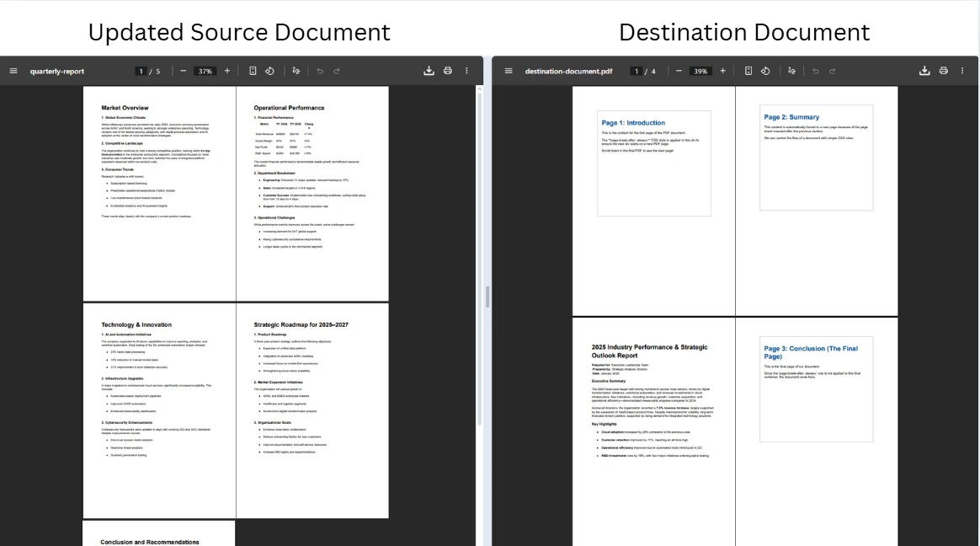The height and width of the screenshot is (546, 980).
Task: Click the redo arrow in destination-document toolbar
Action: coord(833,71)
